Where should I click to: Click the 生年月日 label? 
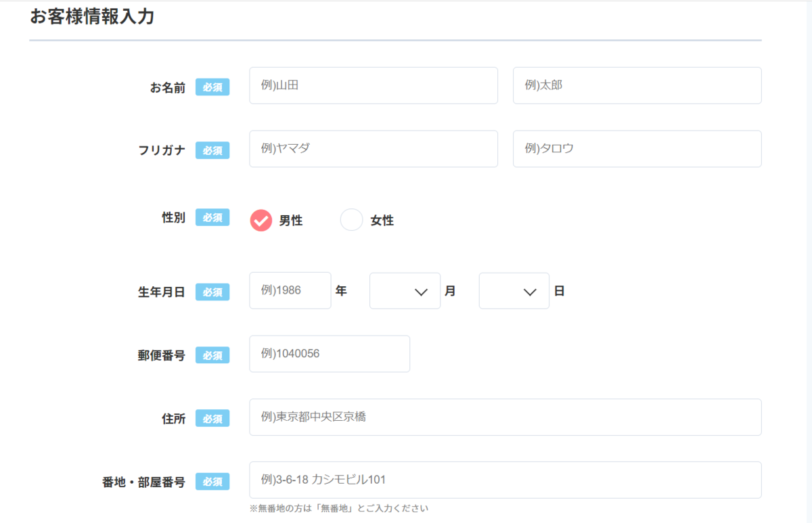[162, 292]
